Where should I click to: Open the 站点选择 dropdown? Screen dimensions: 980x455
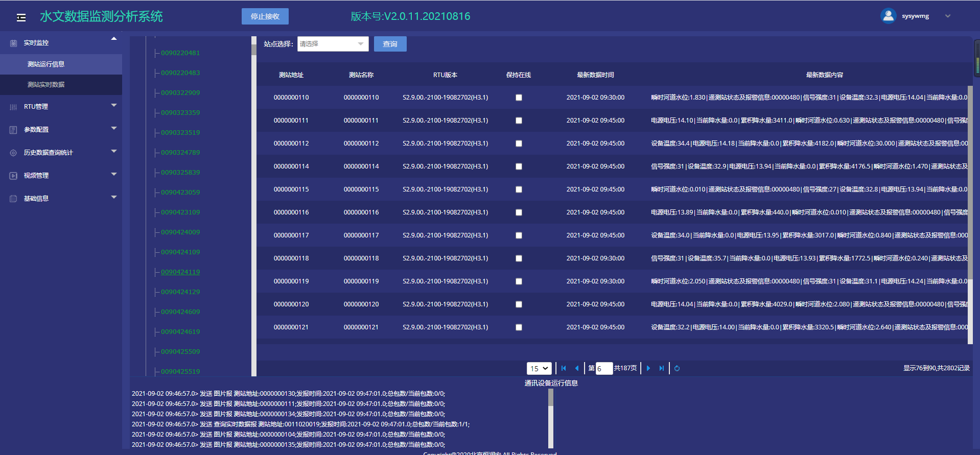point(333,44)
